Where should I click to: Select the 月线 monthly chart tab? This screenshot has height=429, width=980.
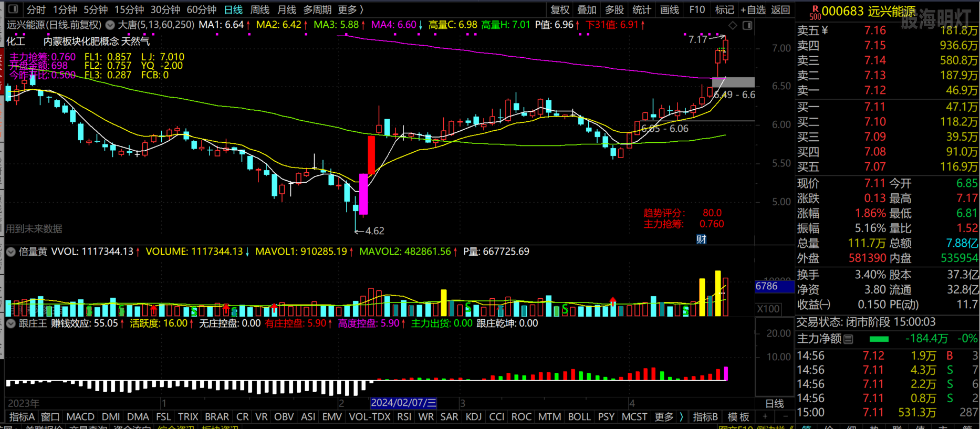click(x=287, y=9)
